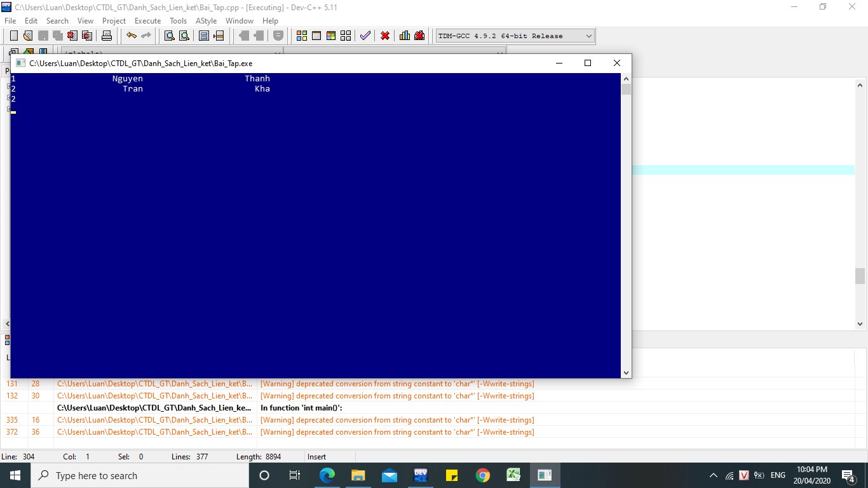Image resolution: width=868 pixels, height=488 pixels.
Task: Select the warning on line 335
Action: (x=397, y=420)
